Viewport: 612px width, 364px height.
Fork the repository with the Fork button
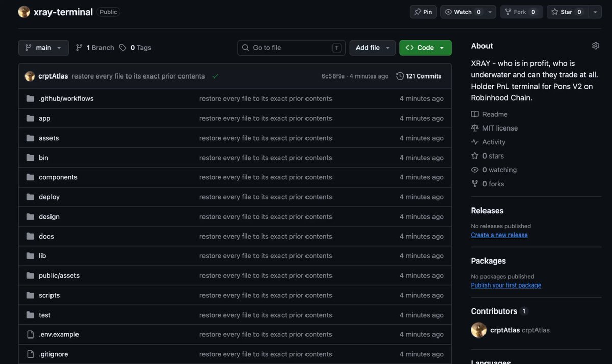click(520, 12)
